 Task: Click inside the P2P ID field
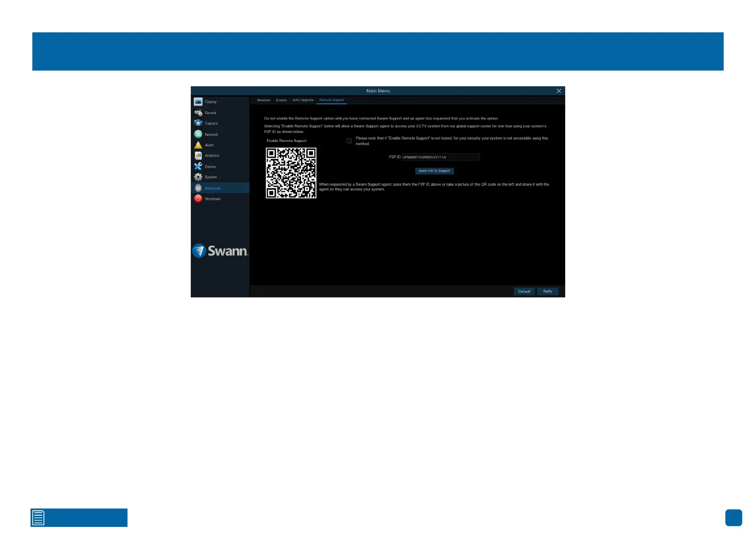(x=440, y=157)
